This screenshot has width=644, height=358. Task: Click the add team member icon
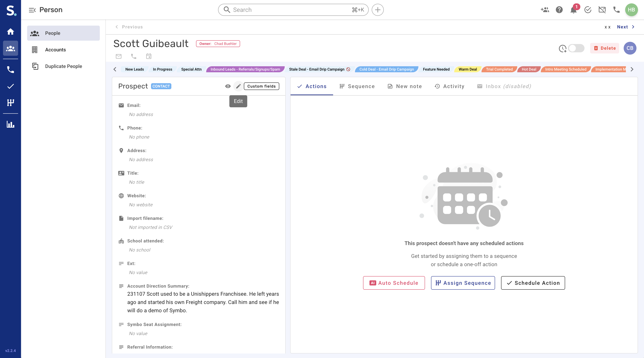point(545,10)
